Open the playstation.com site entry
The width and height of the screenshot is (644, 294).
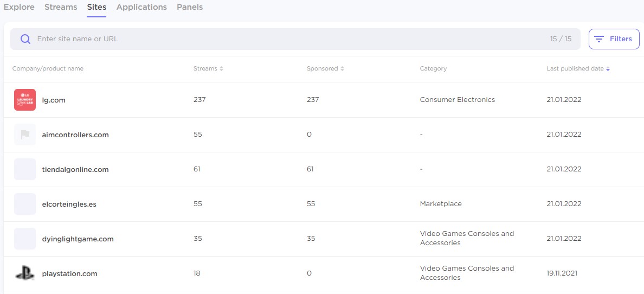69,274
